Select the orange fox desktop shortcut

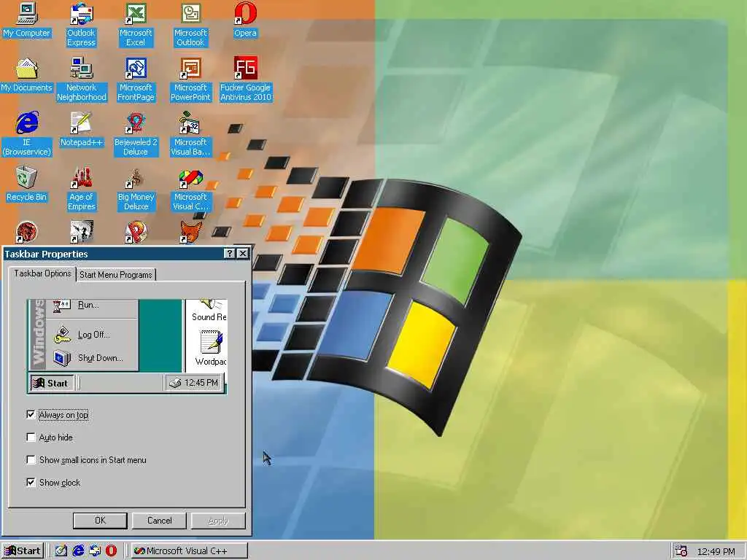click(x=190, y=232)
